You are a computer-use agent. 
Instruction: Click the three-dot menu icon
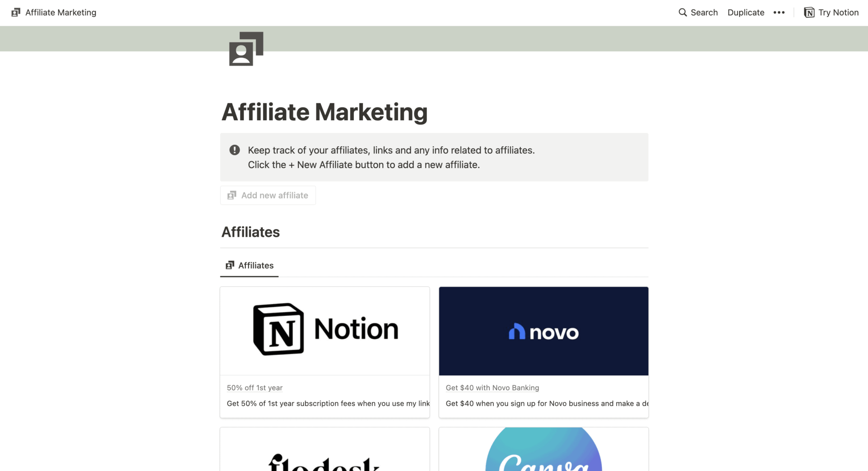click(781, 11)
